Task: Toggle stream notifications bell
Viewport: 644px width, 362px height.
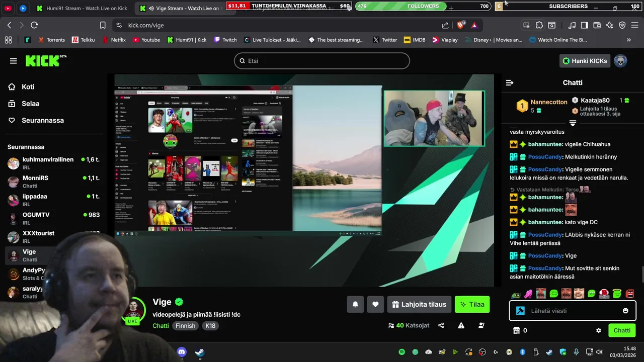Action: tap(355, 304)
